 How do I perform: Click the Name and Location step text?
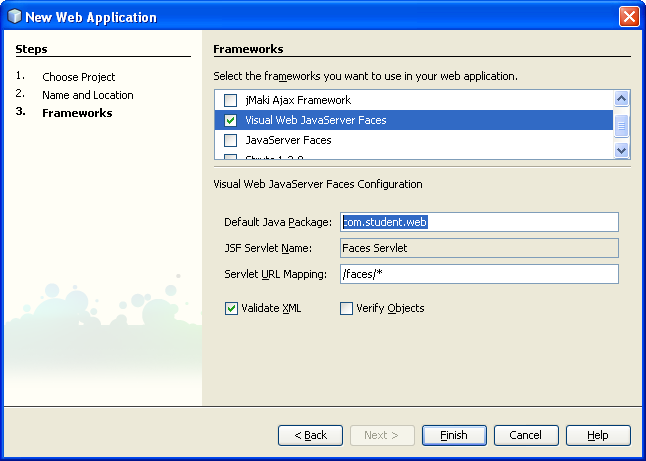point(88,95)
